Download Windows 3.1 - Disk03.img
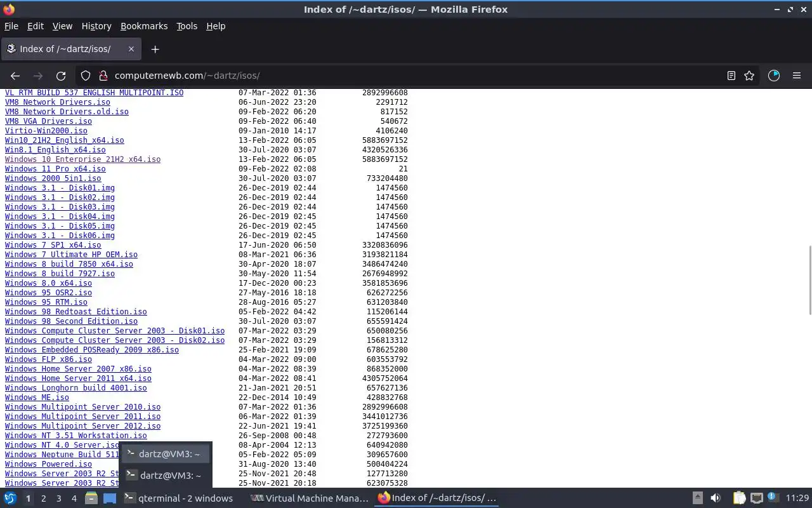The height and width of the screenshot is (508, 812). 60,207
